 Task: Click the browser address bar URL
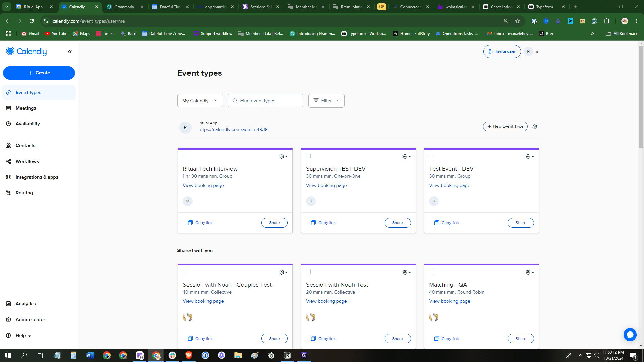89,21
